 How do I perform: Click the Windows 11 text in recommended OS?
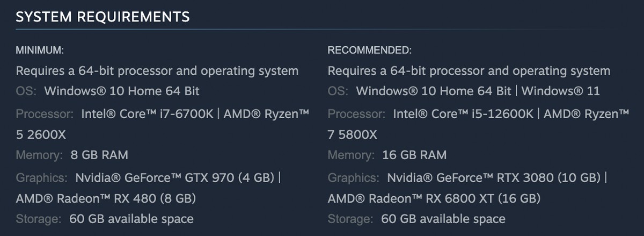(x=560, y=91)
